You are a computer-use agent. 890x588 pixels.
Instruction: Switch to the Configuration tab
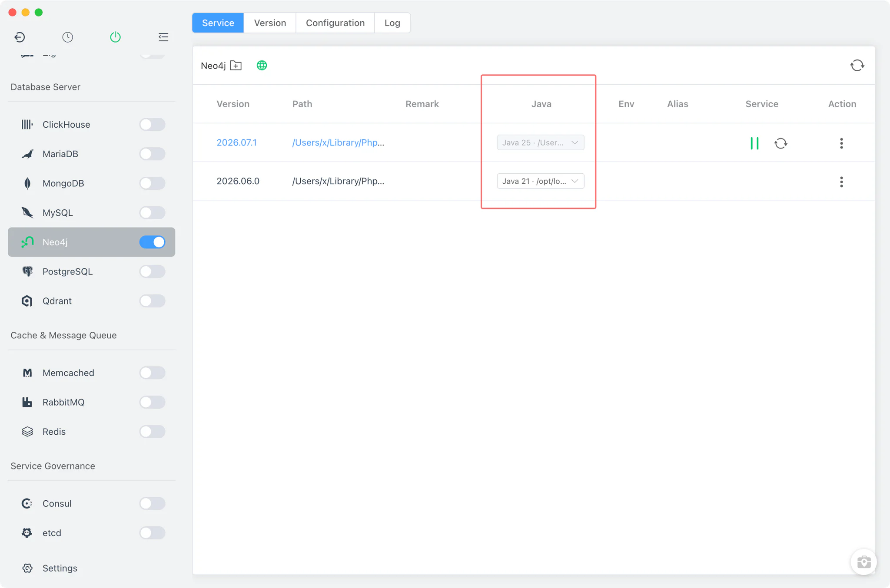tap(335, 23)
